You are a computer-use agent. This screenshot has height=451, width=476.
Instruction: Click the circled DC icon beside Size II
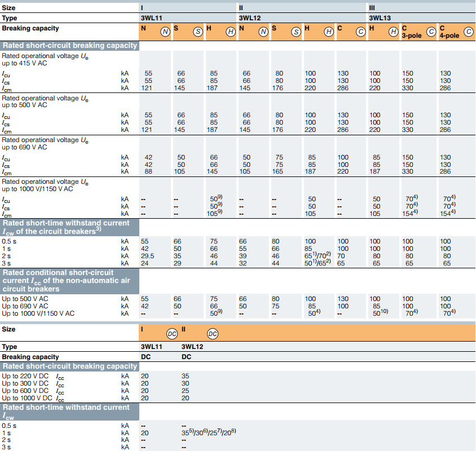[x=213, y=333]
